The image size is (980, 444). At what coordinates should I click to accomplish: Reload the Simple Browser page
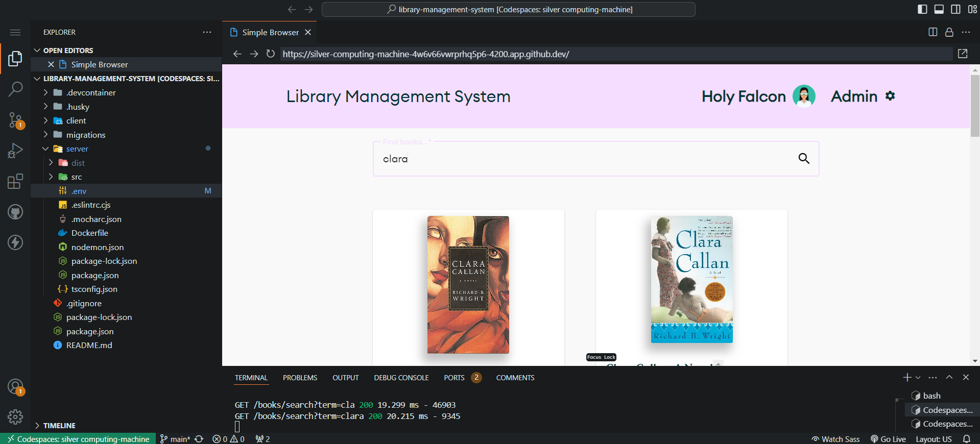click(x=271, y=54)
